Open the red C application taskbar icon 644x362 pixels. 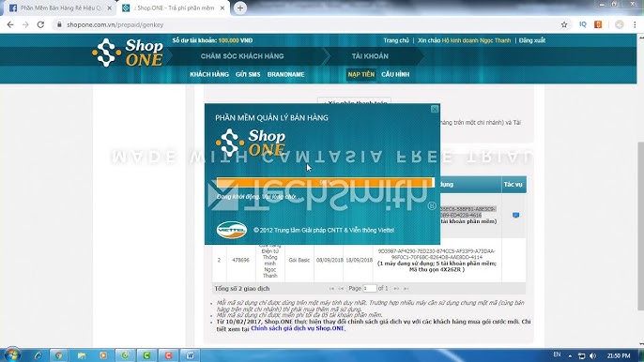(x=168, y=355)
